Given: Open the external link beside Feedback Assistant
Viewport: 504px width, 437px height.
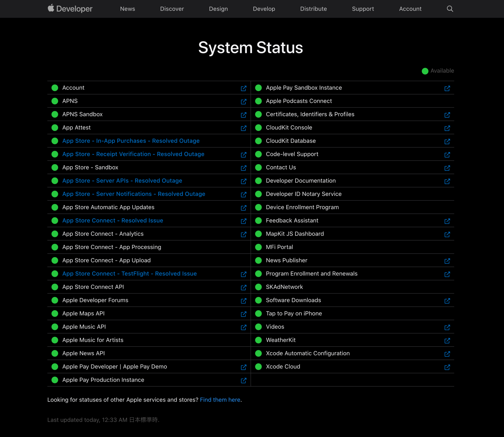Looking at the screenshot, I should [447, 221].
